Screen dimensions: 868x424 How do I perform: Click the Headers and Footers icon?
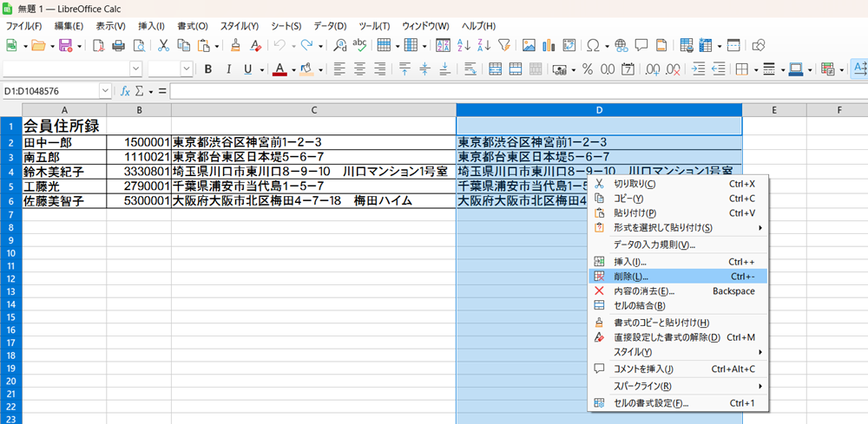click(x=661, y=45)
